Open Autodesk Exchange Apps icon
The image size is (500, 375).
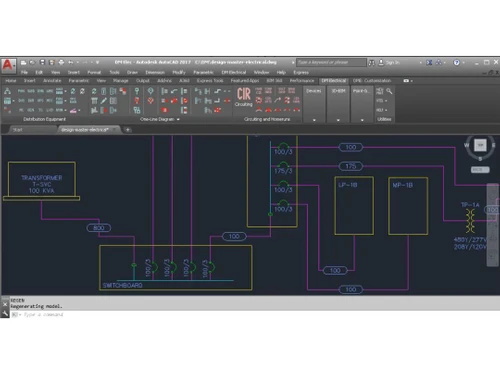click(429, 62)
